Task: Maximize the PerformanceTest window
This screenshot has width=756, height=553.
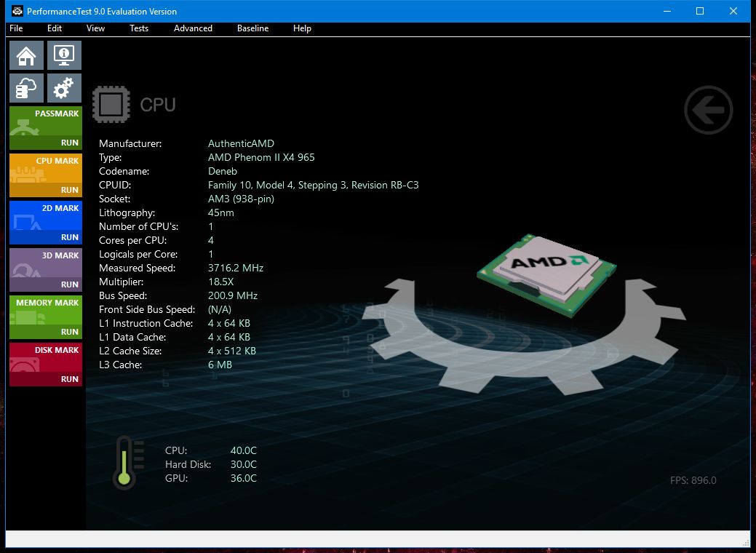Action: 700,11
